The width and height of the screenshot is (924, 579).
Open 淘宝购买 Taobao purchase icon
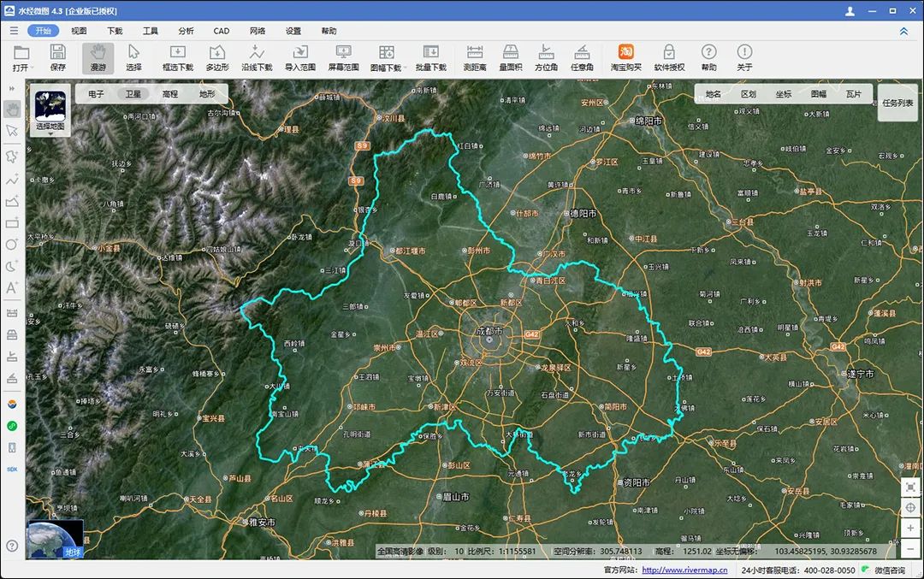625,58
